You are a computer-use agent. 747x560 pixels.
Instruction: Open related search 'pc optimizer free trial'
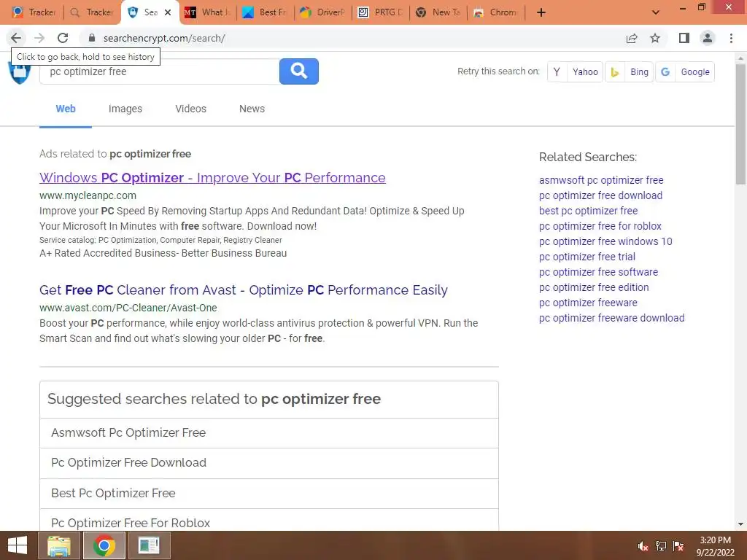point(587,257)
